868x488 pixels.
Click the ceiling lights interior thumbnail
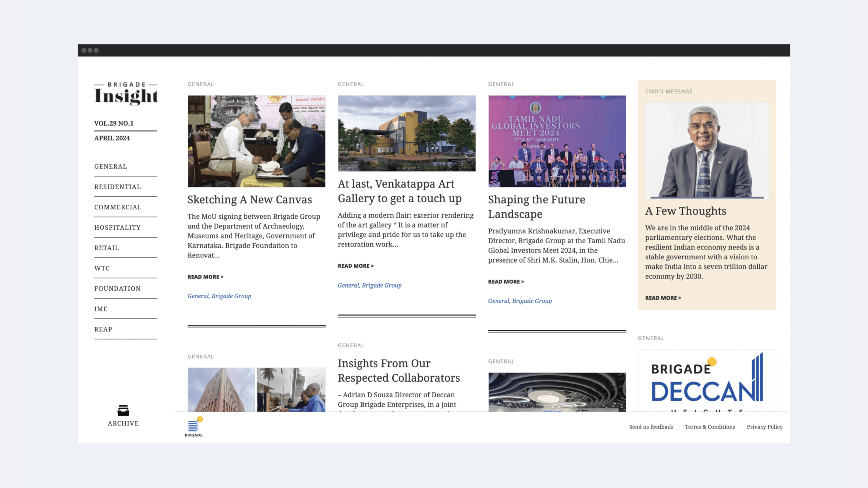pos(557,392)
